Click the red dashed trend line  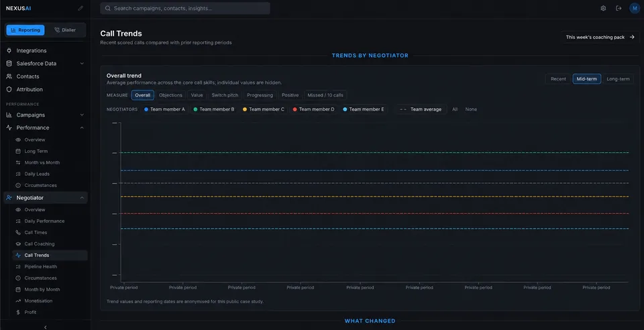[x=374, y=213]
